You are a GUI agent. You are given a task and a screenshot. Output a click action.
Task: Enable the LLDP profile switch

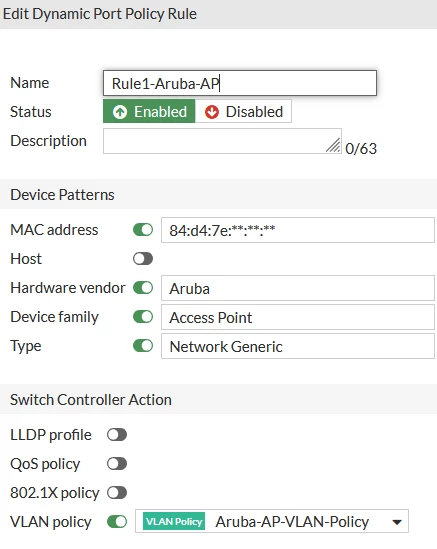click(117, 435)
